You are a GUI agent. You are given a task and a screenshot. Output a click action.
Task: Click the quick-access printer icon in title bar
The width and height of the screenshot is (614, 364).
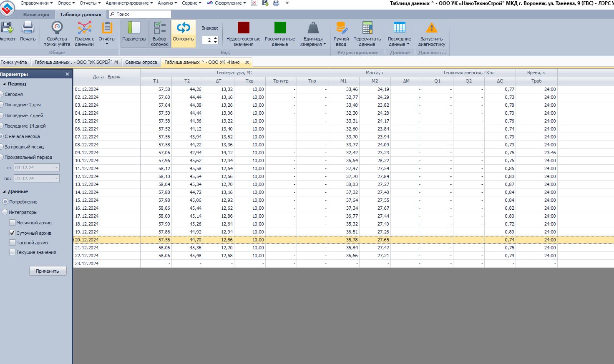pos(276,3)
